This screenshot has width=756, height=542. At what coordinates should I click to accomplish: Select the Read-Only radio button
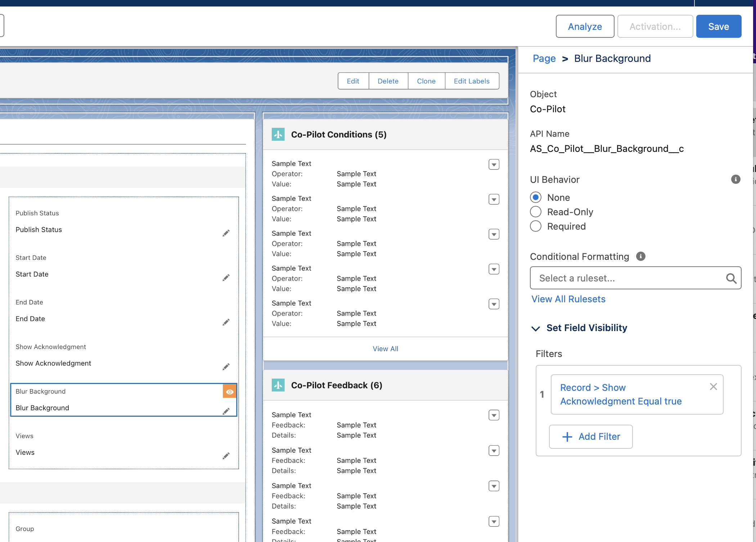[x=536, y=212]
